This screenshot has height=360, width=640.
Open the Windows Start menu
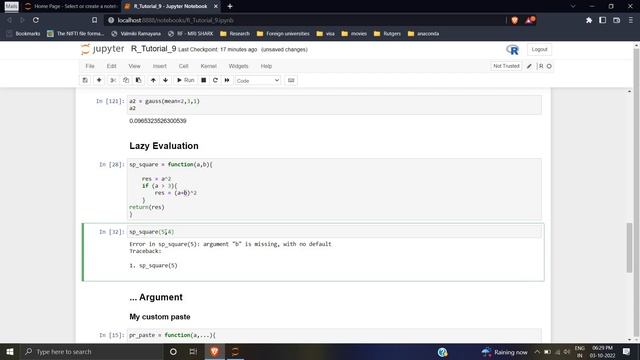10,351
